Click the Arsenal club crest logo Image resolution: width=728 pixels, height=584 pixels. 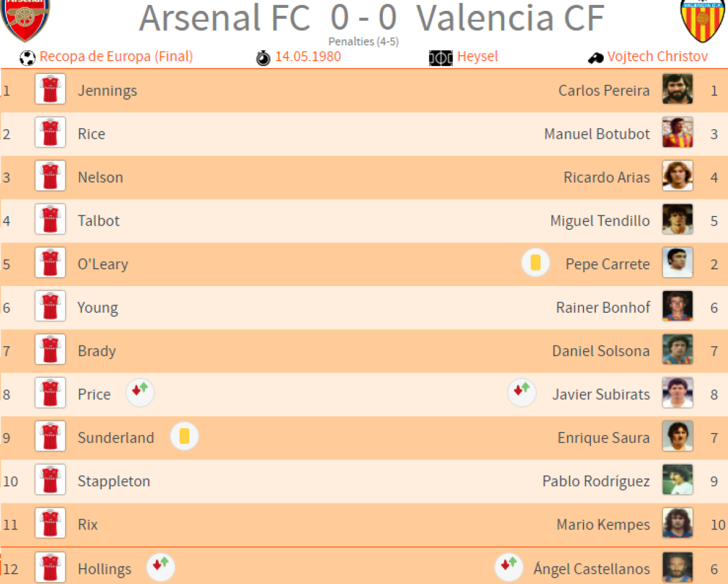25,19
